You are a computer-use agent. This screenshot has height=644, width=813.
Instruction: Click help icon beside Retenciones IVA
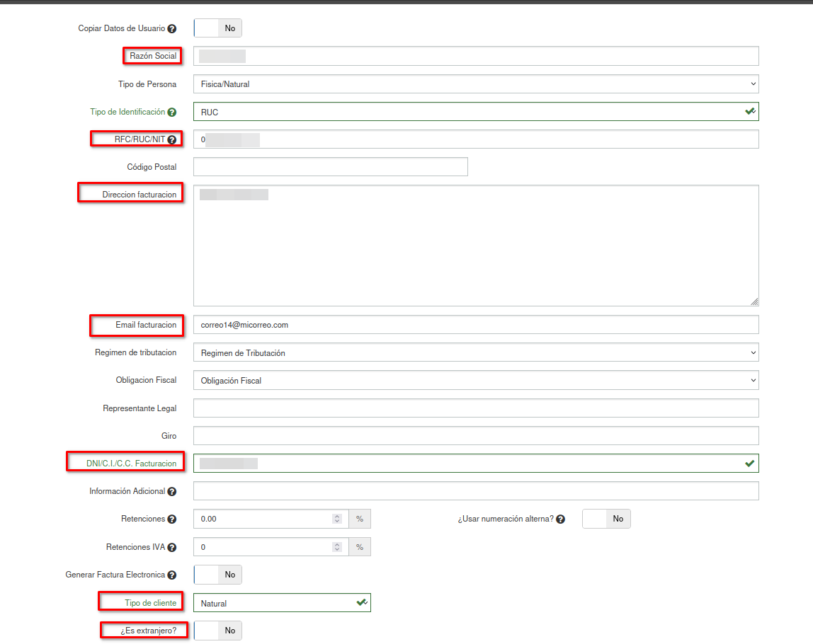(x=172, y=548)
